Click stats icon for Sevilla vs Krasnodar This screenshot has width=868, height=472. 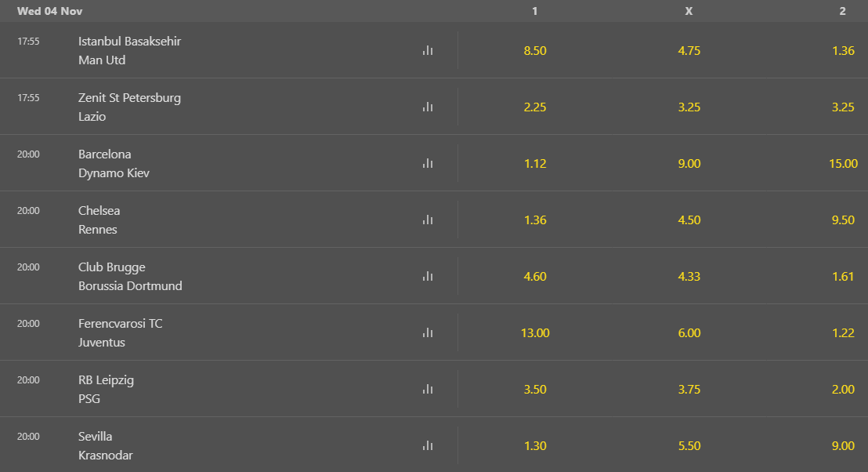(x=427, y=445)
